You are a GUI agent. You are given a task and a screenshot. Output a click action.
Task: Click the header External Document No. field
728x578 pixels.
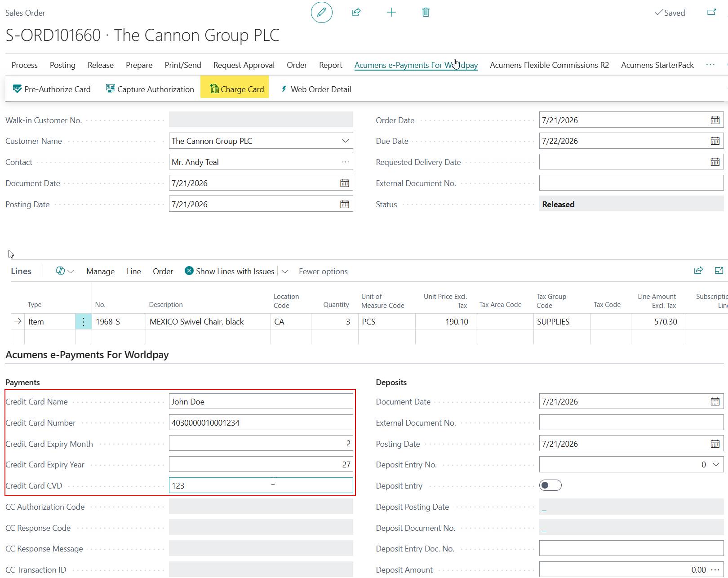coord(631,183)
